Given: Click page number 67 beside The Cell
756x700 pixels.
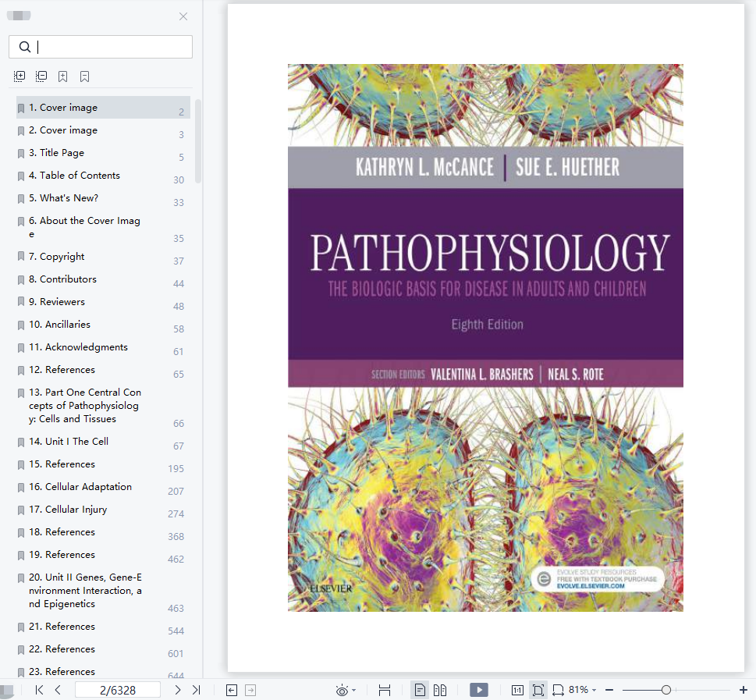Looking at the screenshot, I should point(179,446).
